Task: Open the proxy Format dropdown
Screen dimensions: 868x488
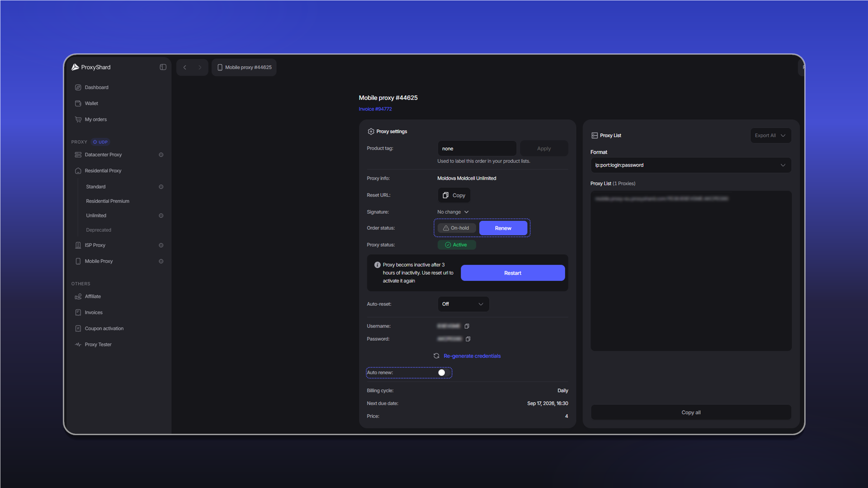Action: pos(691,165)
